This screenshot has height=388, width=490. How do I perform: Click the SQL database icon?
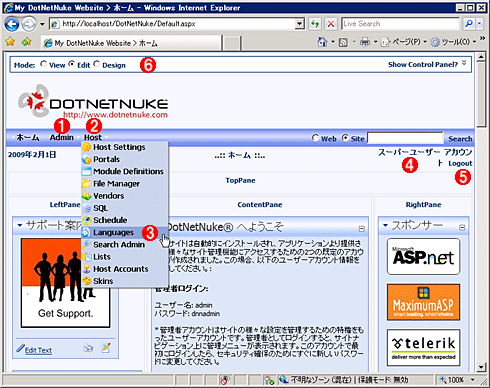[87, 208]
